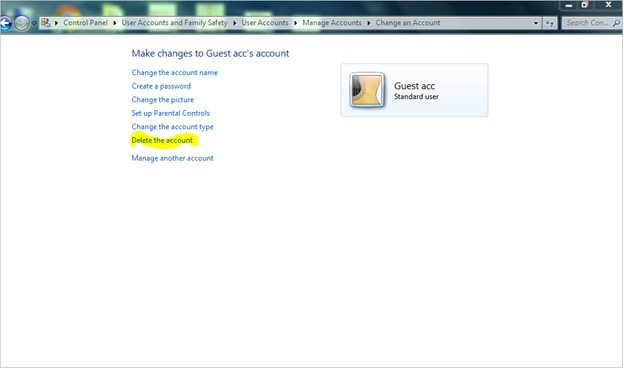Click the Refresh button
The image size is (624, 369).
(550, 23)
